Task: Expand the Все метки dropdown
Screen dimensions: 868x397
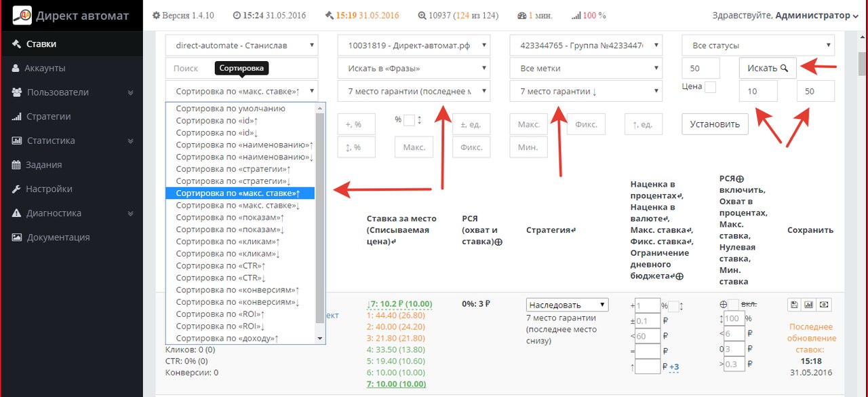Action: [x=586, y=69]
